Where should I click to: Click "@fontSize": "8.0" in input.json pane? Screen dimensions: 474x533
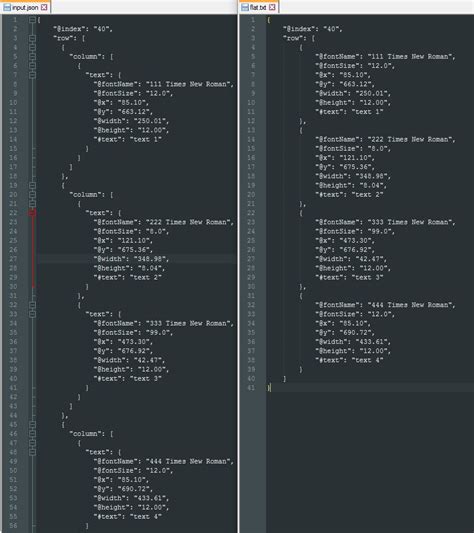pos(131,231)
